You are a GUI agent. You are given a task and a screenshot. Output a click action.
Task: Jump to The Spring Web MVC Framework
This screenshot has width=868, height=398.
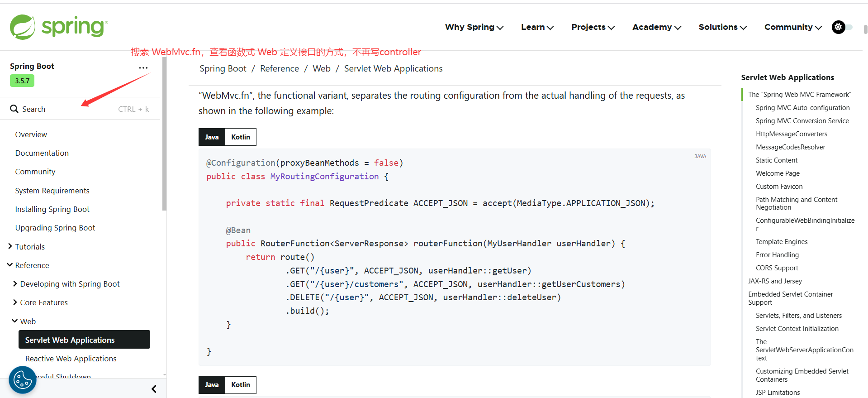[x=800, y=95]
